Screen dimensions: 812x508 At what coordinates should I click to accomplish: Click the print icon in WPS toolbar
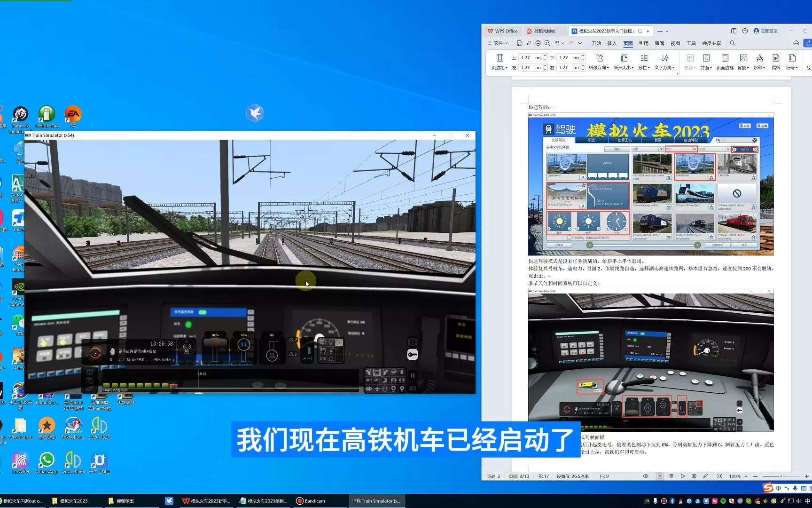coord(538,43)
